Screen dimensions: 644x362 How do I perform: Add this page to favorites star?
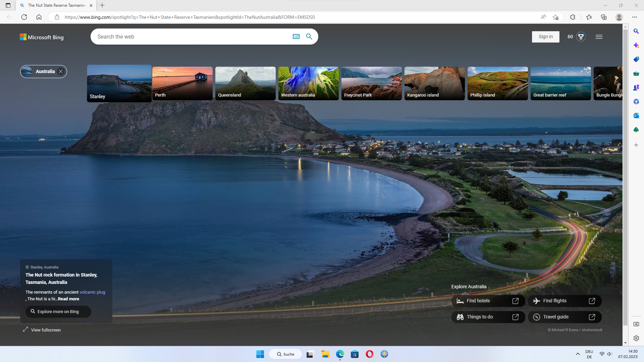click(555, 17)
